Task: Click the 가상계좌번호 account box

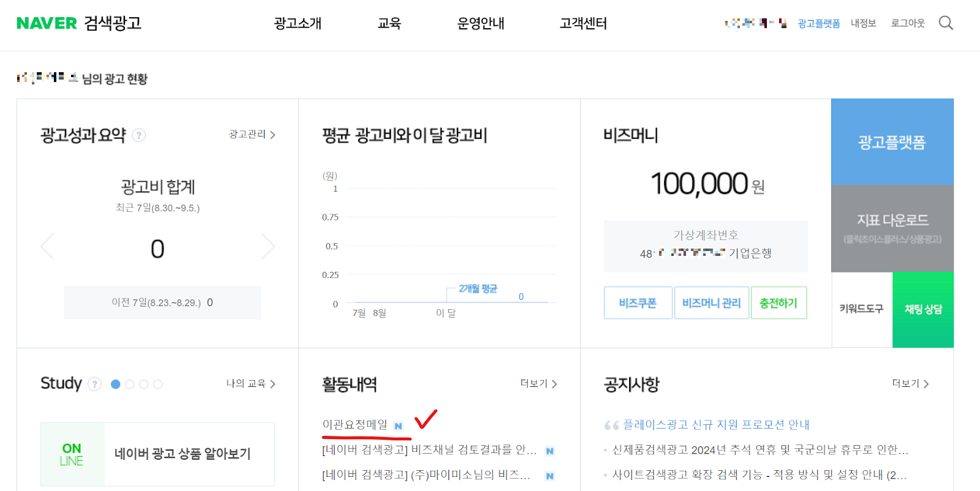Action: 706,246
